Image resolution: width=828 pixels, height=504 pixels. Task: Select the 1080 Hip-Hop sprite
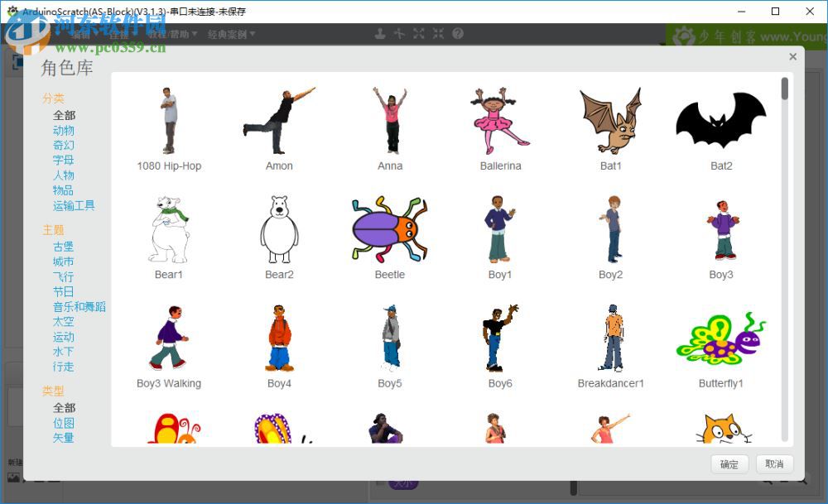169,129
